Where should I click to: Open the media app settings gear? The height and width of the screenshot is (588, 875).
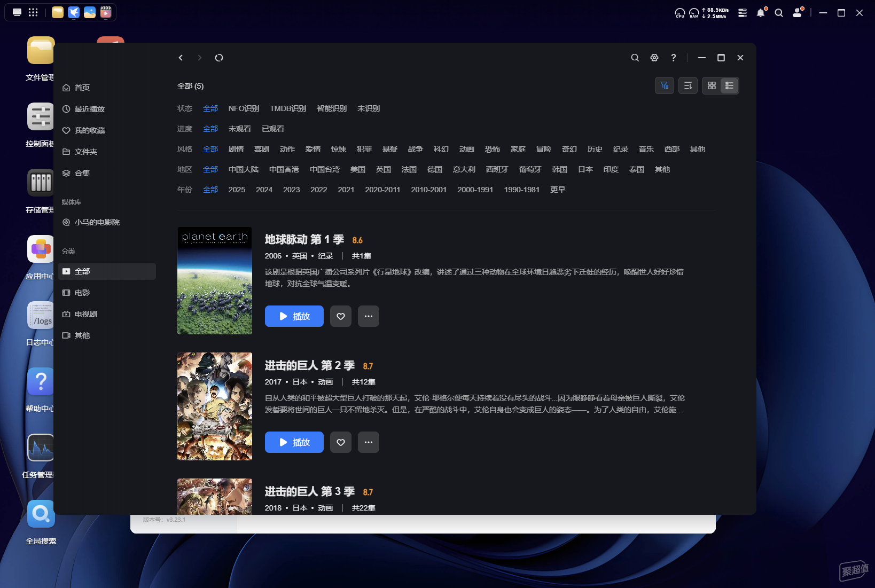tap(654, 58)
